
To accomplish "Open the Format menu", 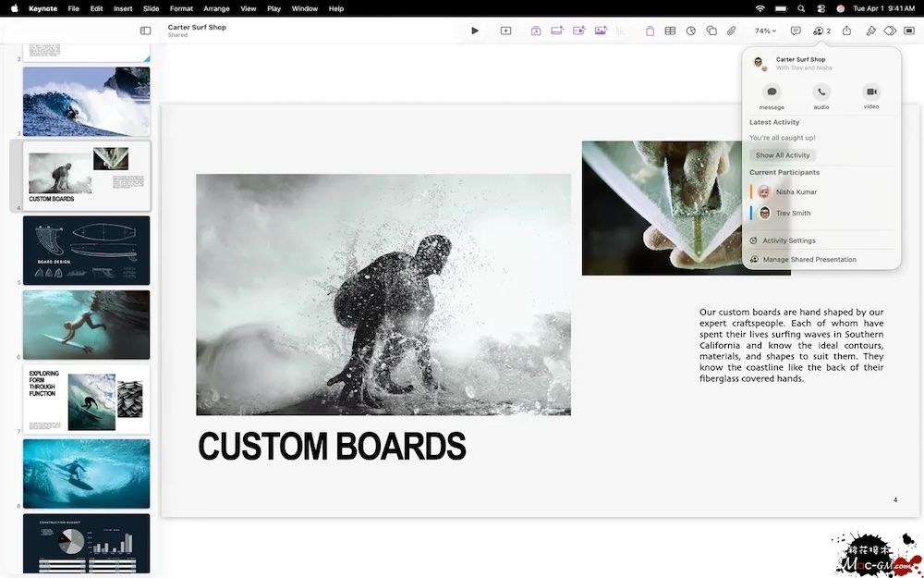I will (181, 8).
